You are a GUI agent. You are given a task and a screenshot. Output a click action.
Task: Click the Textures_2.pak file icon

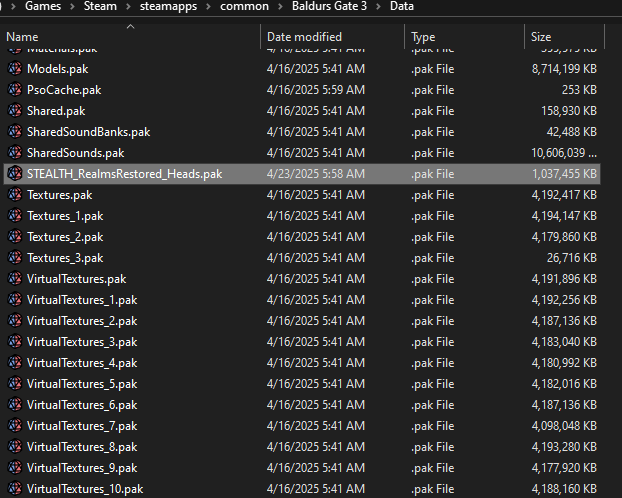[x=15, y=237]
